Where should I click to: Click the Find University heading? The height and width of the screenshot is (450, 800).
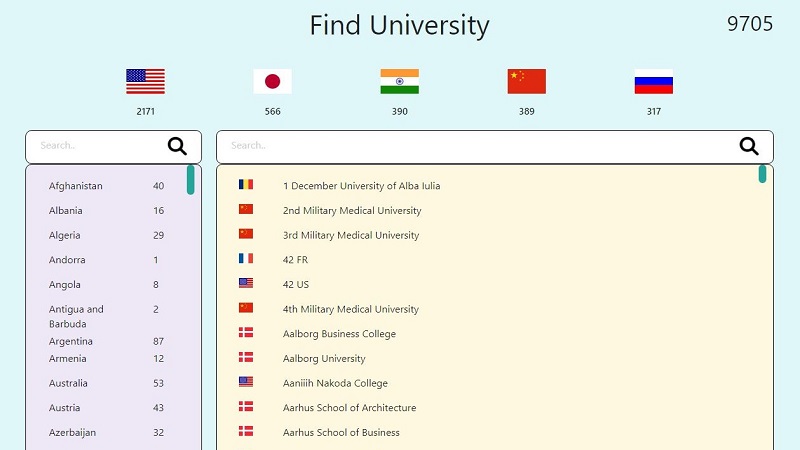point(399,26)
